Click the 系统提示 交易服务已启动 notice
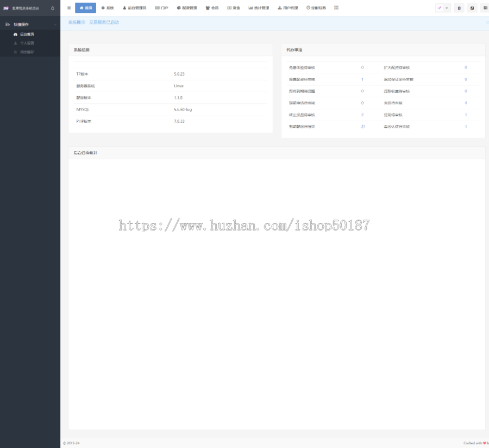Image resolution: width=489 pixels, height=448 pixels. 93,22
